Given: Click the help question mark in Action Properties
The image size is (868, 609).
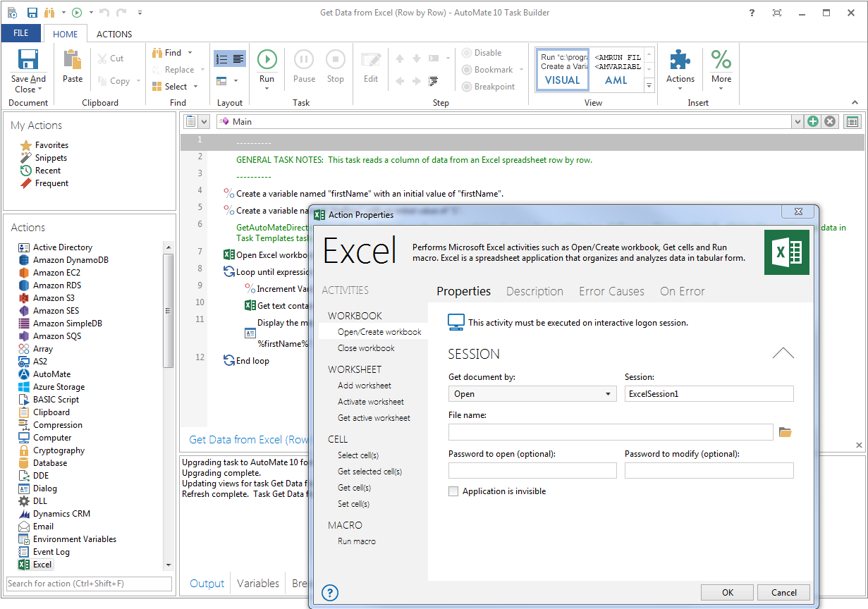Looking at the screenshot, I should 329,593.
